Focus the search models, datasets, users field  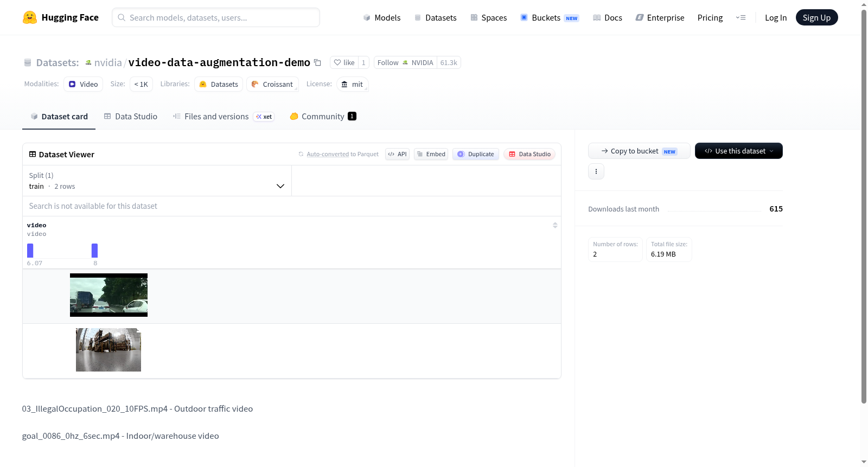tap(216, 17)
